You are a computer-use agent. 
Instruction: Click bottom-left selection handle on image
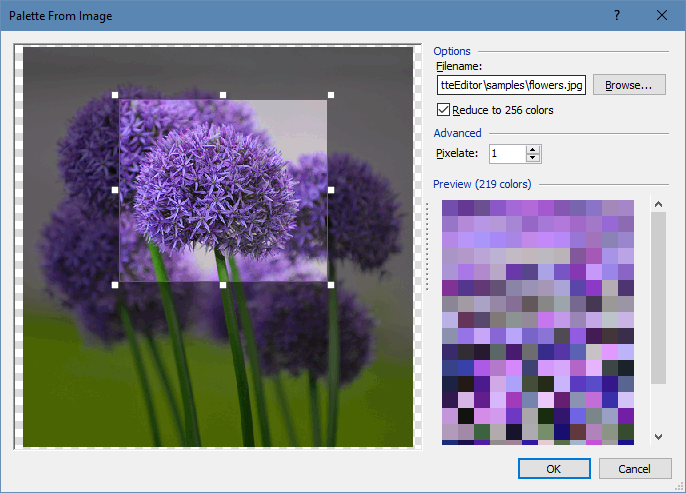pyautogui.click(x=115, y=285)
